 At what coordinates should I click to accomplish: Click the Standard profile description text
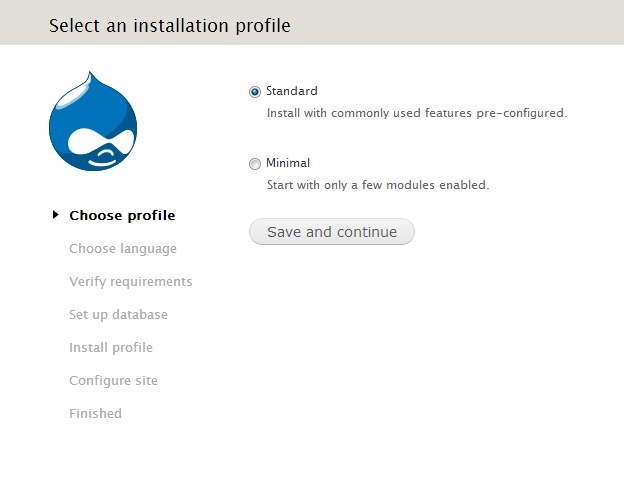[x=416, y=113]
